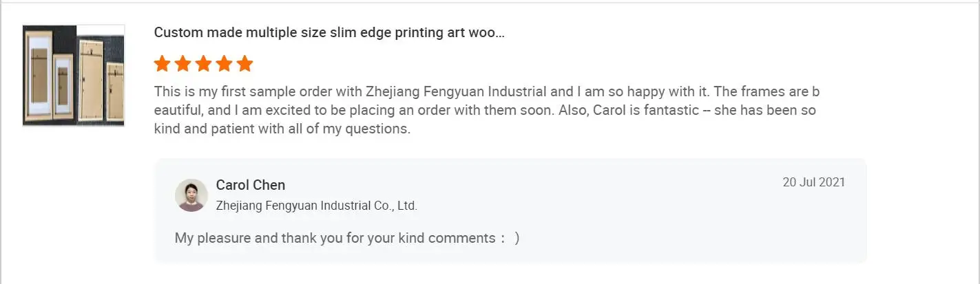Click the Carol Chen name
The width and height of the screenshot is (980, 284).
[x=251, y=185]
